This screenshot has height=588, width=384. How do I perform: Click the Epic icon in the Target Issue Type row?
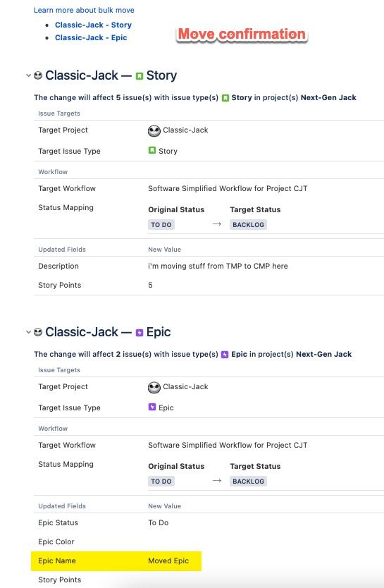click(x=151, y=407)
